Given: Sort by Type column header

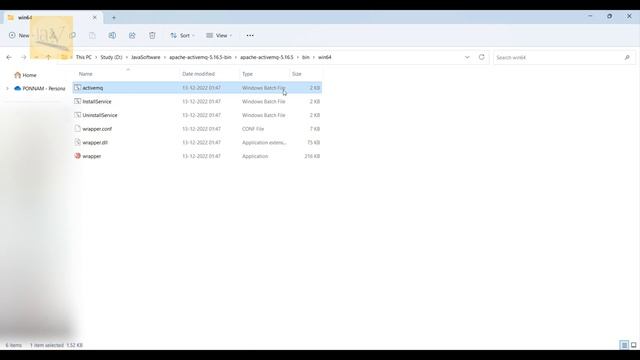Looking at the screenshot, I should (x=247, y=74).
